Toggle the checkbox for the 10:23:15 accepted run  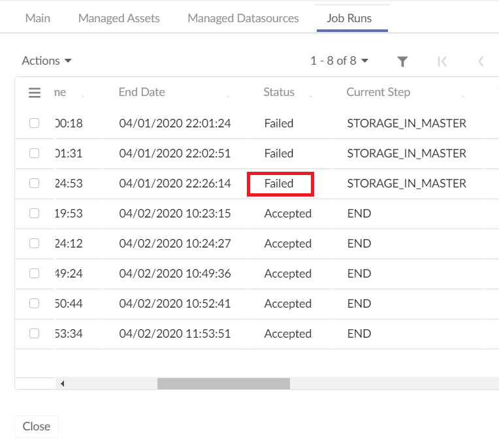click(35, 214)
